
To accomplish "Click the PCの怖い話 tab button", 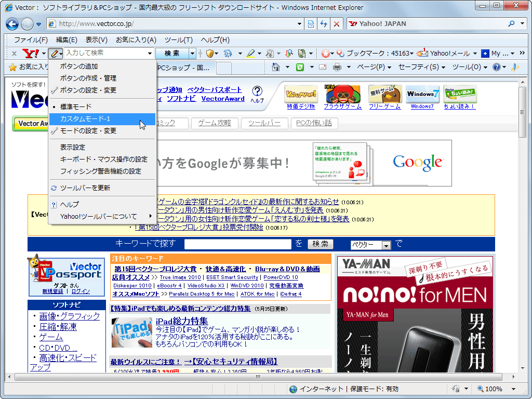I will [x=314, y=123].
